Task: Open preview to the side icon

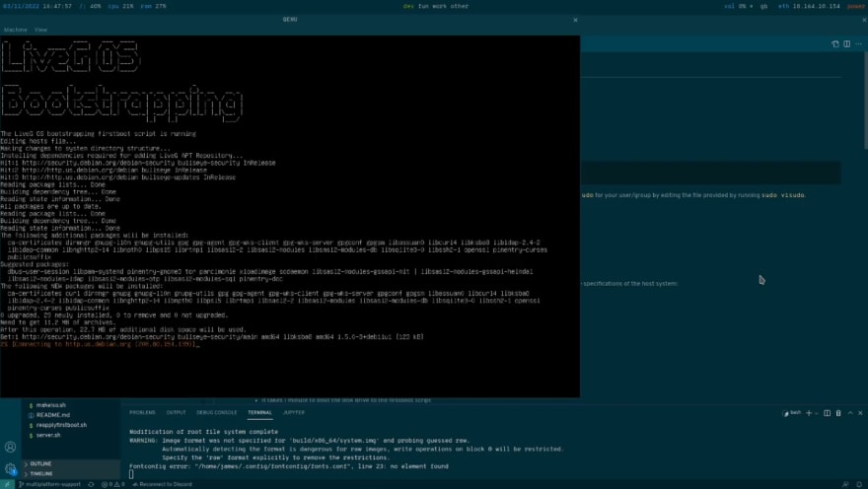Action: [x=835, y=43]
